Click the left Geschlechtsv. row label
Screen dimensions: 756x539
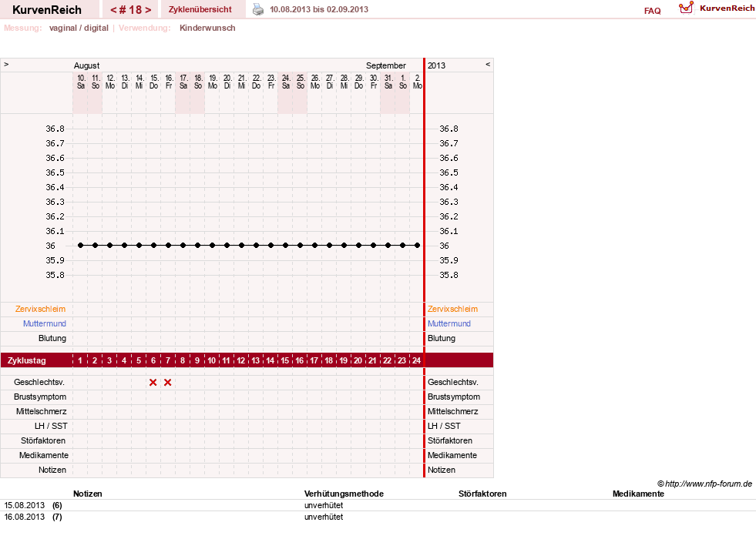[39, 382]
